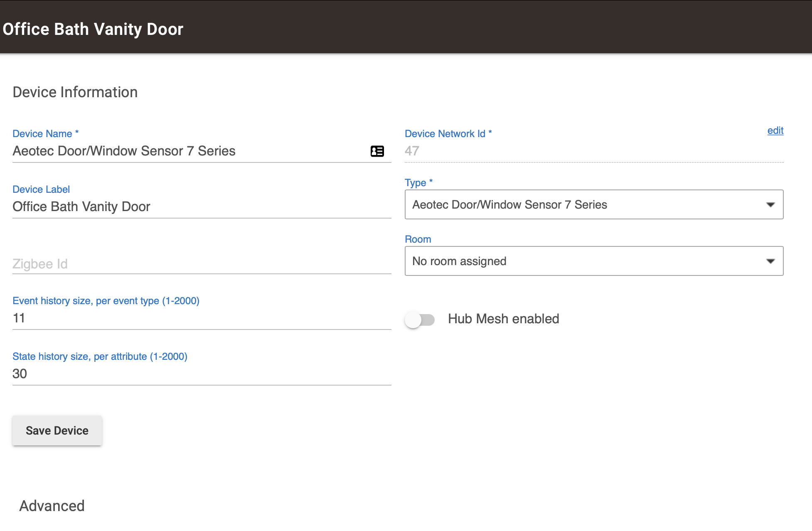Click the edit link for Network Id
812x531 pixels.
pos(775,131)
